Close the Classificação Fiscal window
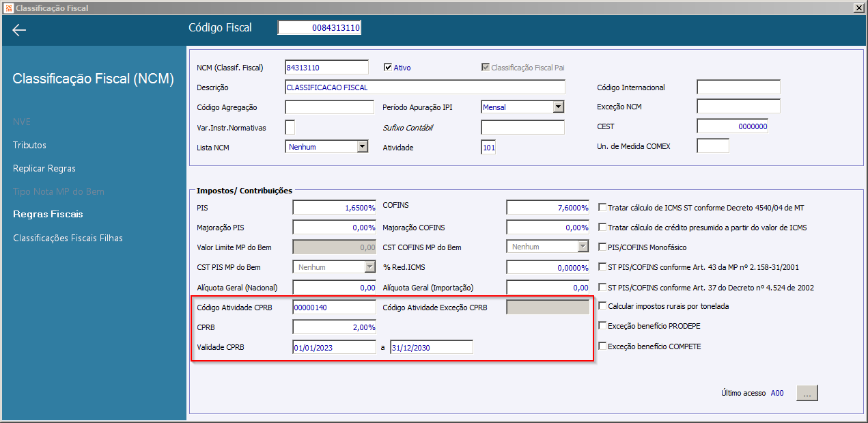 click(858, 8)
